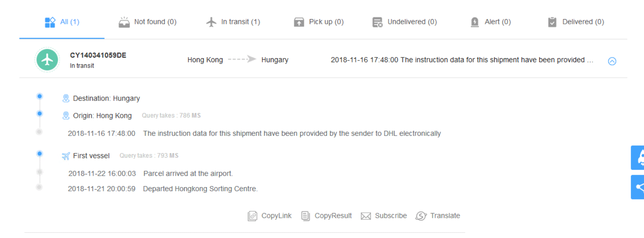Switch to the Not found (0) tab
Image resolution: width=644 pixels, height=238 pixels.
(148, 22)
